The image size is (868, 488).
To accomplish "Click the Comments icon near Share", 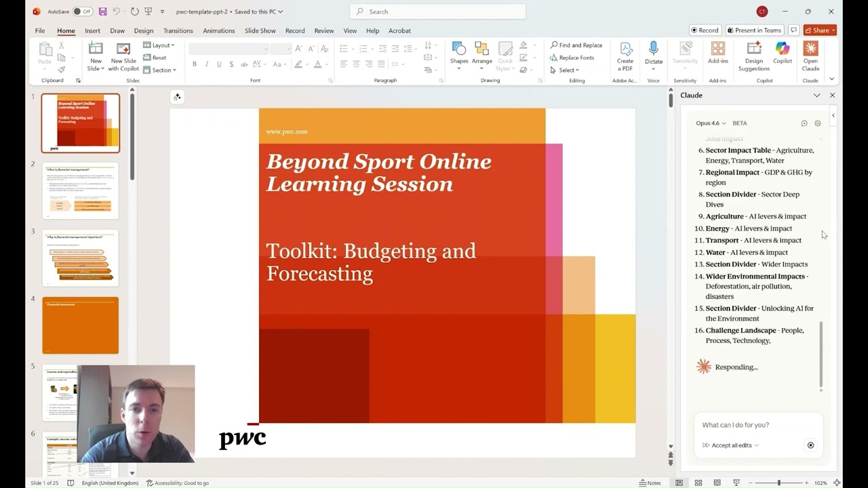I will click(x=793, y=30).
